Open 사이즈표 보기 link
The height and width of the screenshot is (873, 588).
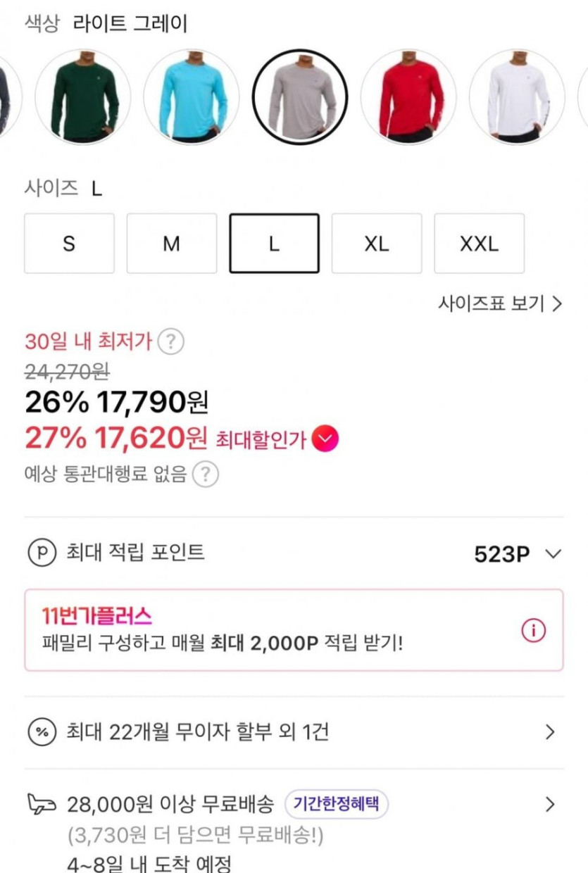point(500,304)
